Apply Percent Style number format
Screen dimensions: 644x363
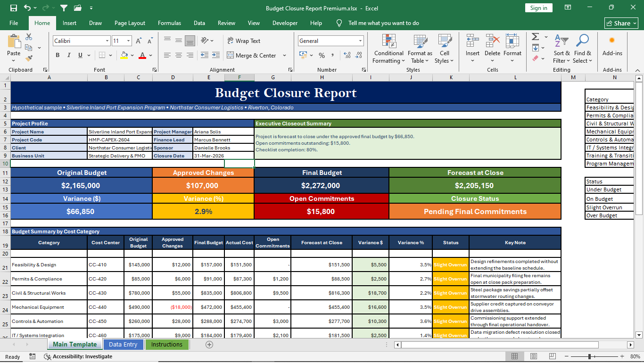tap(322, 55)
